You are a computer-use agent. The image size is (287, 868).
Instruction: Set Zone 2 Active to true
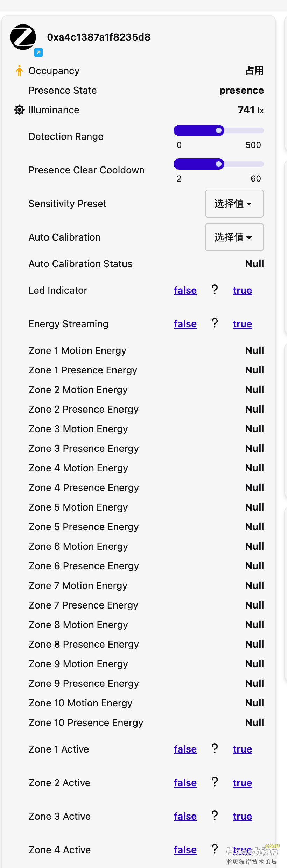pos(243,783)
